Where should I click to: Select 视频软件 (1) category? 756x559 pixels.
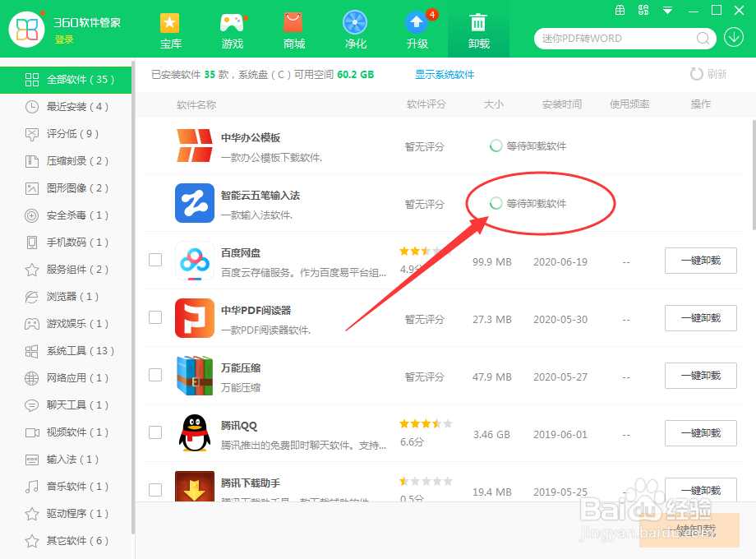click(x=66, y=432)
